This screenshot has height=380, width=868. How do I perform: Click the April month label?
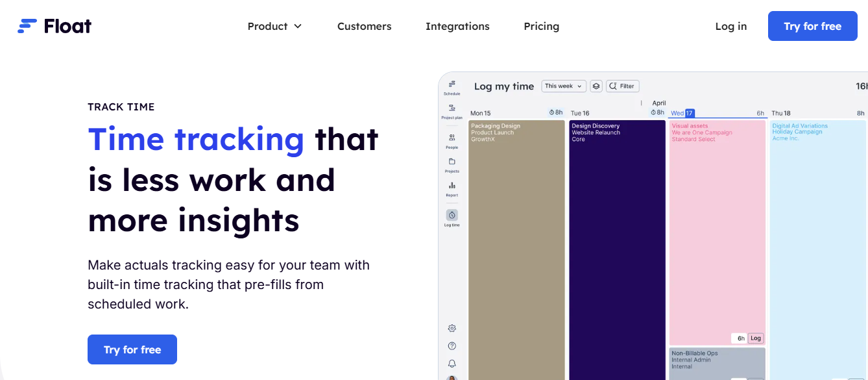pyautogui.click(x=659, y=103)
